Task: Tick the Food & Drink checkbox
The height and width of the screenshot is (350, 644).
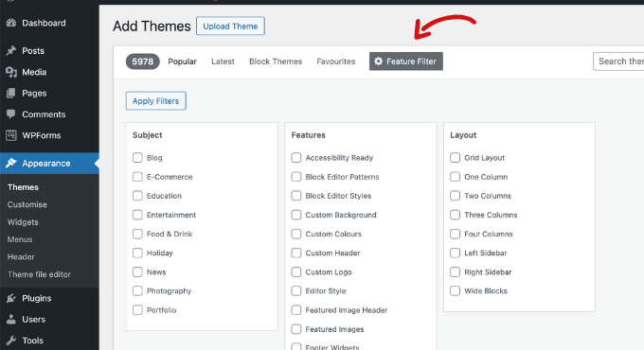Action: [x=137, y=234]
